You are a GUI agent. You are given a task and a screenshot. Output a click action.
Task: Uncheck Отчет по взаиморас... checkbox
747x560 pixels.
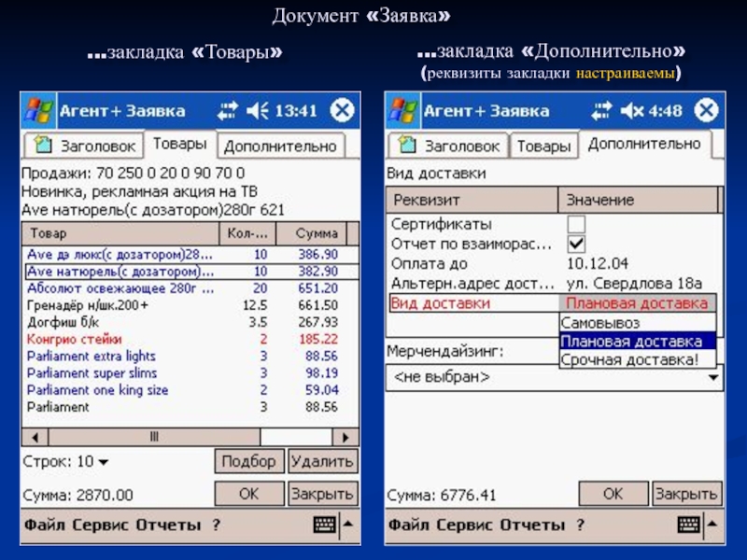pyautogui.click(x=576, y=244)
